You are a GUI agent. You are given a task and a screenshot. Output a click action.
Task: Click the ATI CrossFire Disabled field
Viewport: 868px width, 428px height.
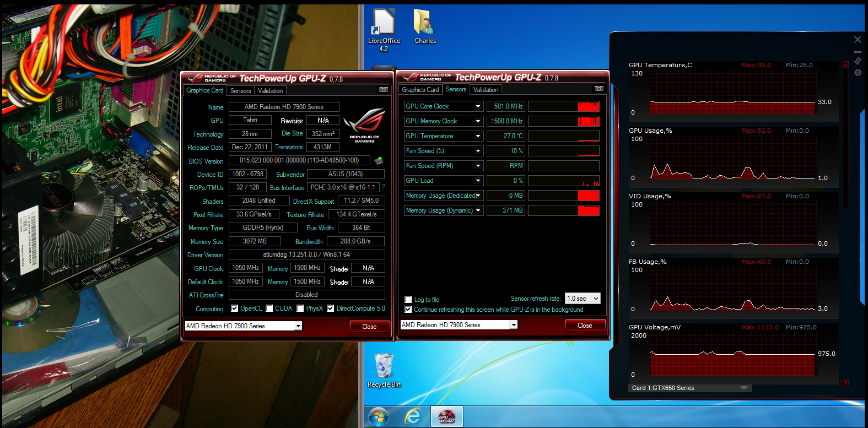(306, 295)
